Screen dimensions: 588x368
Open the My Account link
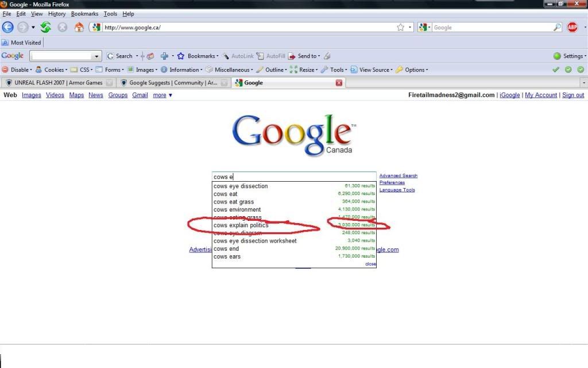[x=541, y=95]
